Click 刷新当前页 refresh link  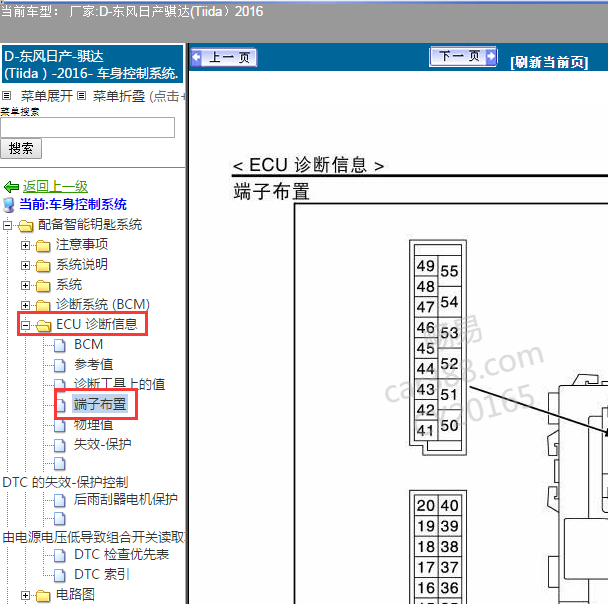(x=549, y=62)
